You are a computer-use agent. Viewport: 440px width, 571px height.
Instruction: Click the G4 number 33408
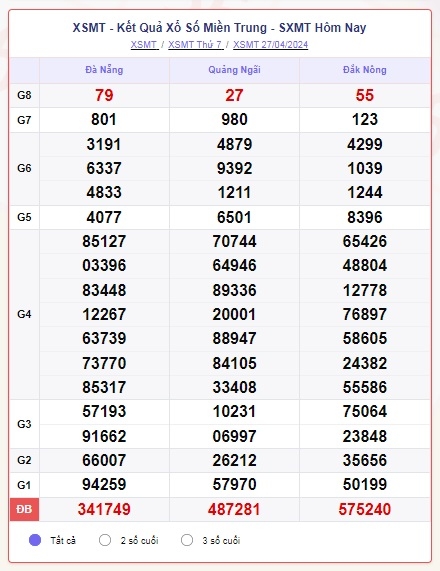[x=234, y=387]
